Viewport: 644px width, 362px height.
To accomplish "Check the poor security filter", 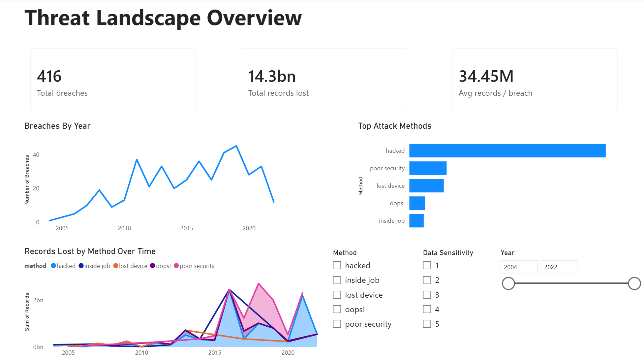I will 337,324.
